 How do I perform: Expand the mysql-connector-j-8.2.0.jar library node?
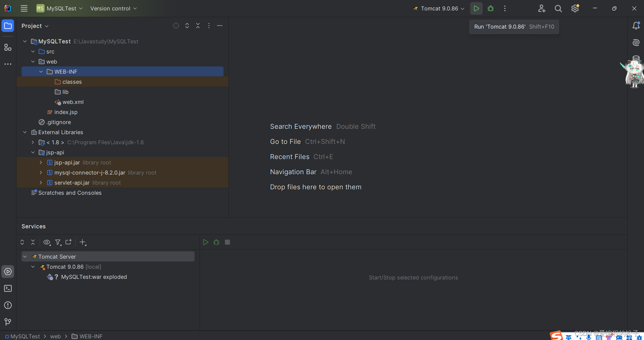[x=41, y=173]
